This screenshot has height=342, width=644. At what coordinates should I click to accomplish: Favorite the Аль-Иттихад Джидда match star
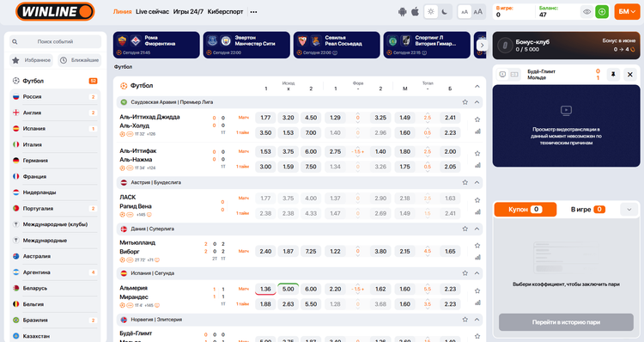pos(477,119)
